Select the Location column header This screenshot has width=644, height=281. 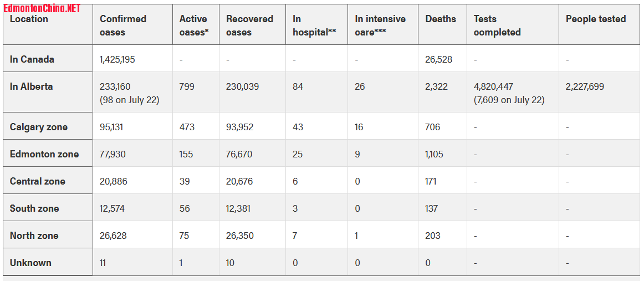[x=29, y=19]
